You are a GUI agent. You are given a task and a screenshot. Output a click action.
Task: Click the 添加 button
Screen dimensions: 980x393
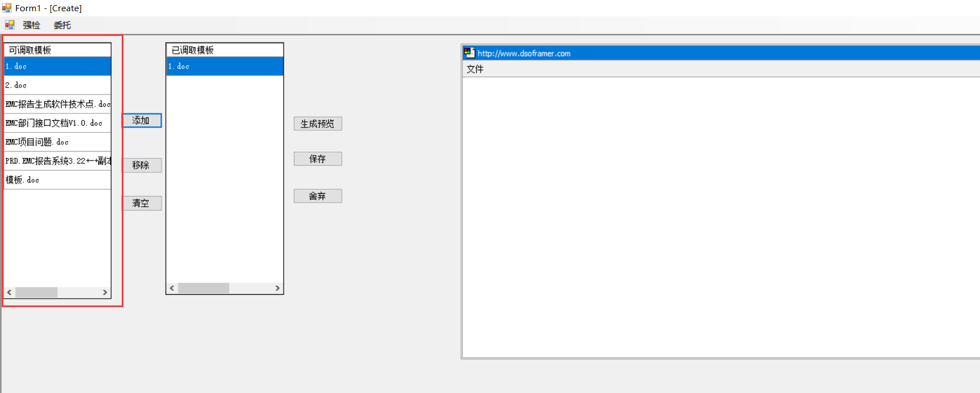(x=142, y=121)
